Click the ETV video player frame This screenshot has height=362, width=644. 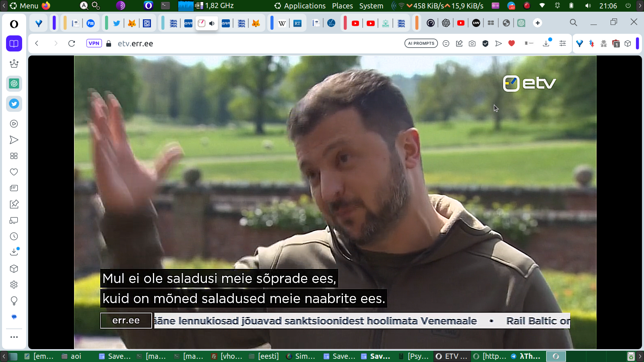pos(335,202)
